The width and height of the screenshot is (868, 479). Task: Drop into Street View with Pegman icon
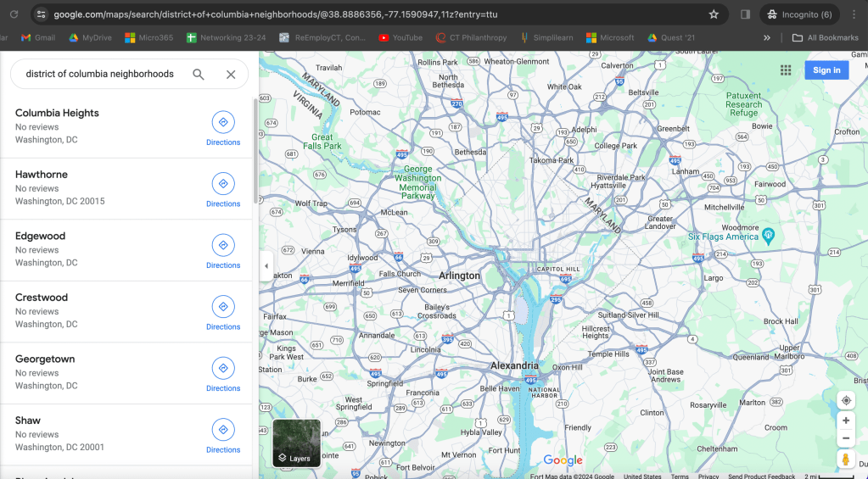pyautogui.click(x=845, y=459)
